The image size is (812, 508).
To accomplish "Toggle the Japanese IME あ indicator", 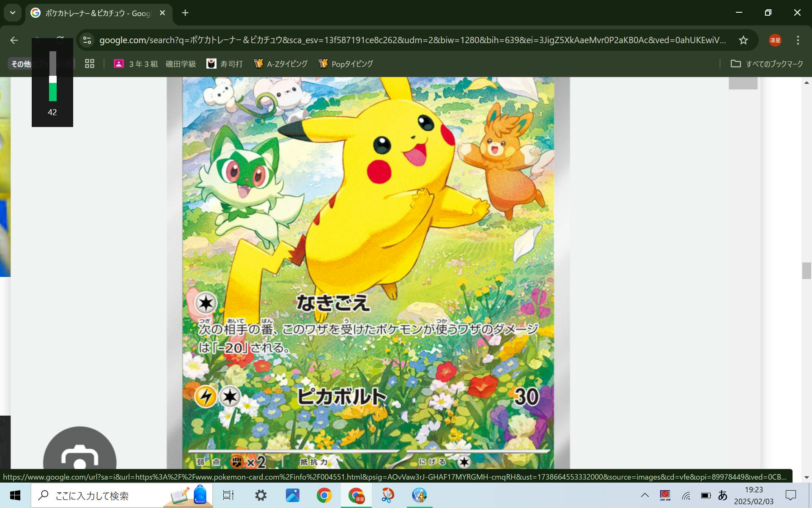I will tap(723, 495).
